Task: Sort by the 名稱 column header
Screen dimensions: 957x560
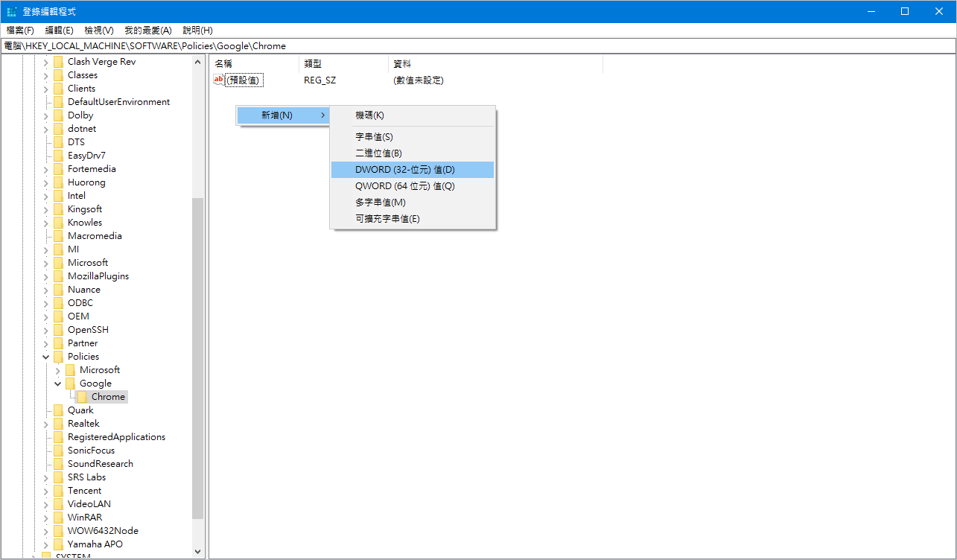Action: (254, 64)
